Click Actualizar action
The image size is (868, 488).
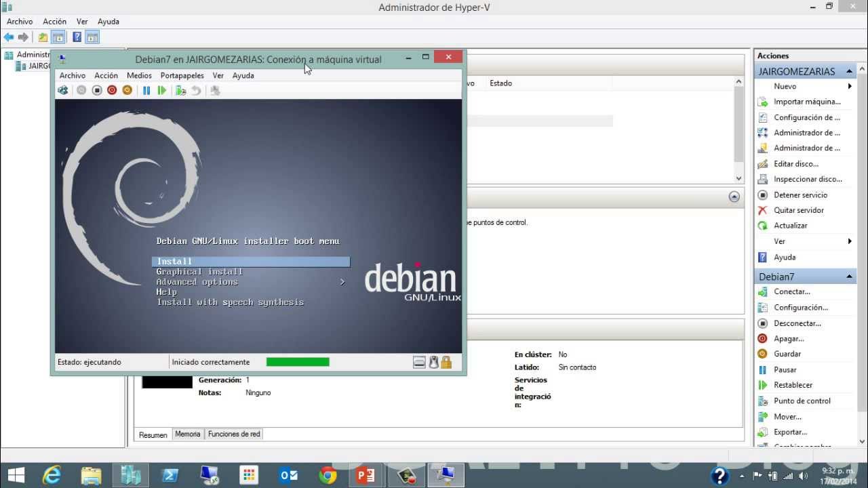pos(791,226)
